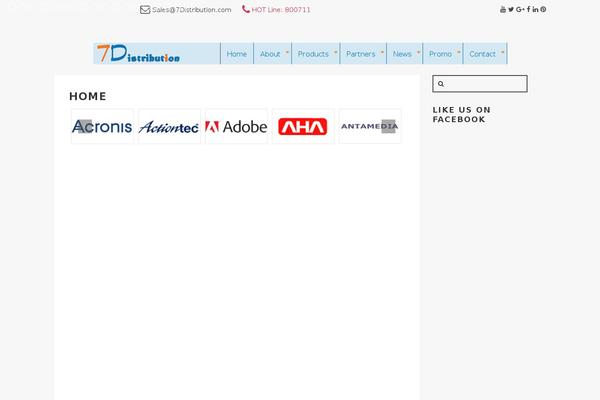Click the Like Us On Facebook heading
Image resolution: width=600 pixels, height=400 pixels.
(x=461, y=114)
